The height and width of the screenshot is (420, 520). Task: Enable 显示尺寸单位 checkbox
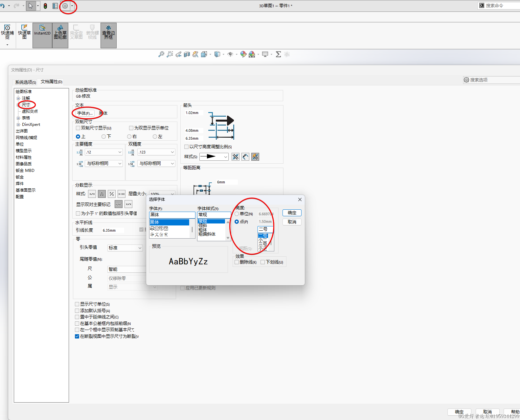(x=77, y=304)
